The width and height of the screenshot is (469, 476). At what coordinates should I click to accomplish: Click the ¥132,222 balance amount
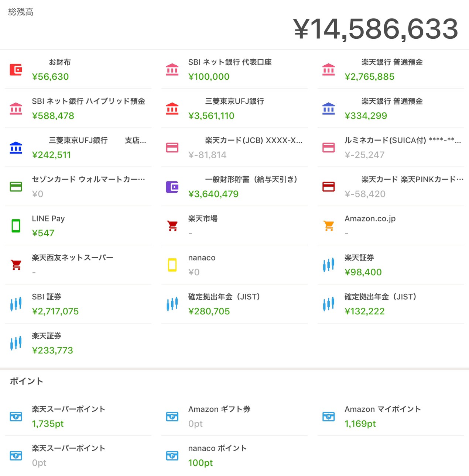364,311
